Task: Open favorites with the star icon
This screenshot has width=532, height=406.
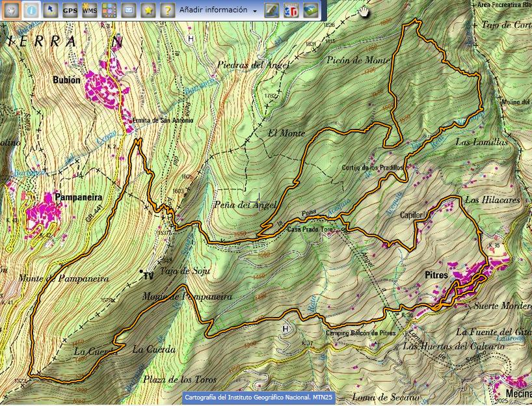Action: 148,10
